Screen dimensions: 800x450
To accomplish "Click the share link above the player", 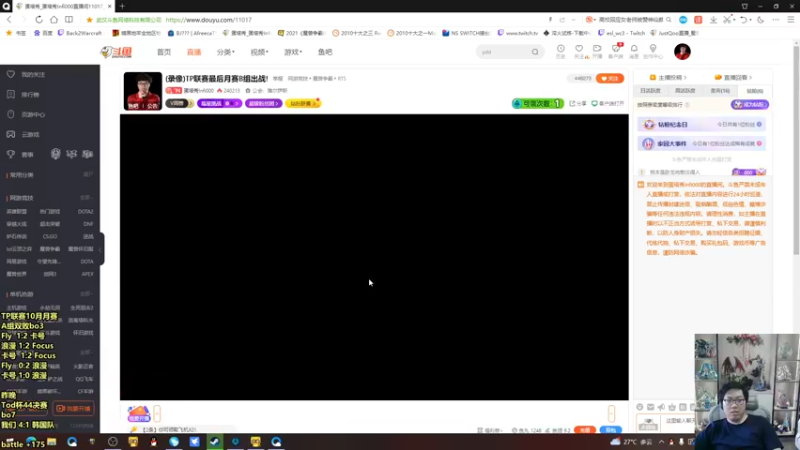I will 578,104.
